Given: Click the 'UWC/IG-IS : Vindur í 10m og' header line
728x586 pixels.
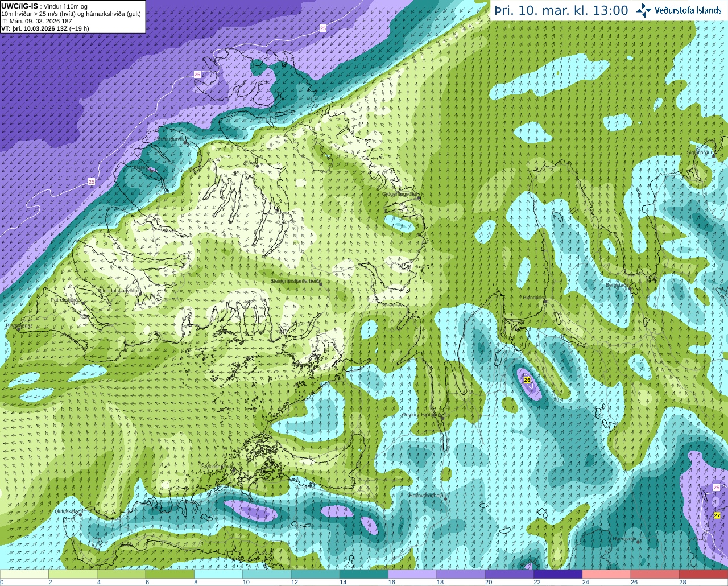Looking at the screenshot, I should [x=44, y=6].
